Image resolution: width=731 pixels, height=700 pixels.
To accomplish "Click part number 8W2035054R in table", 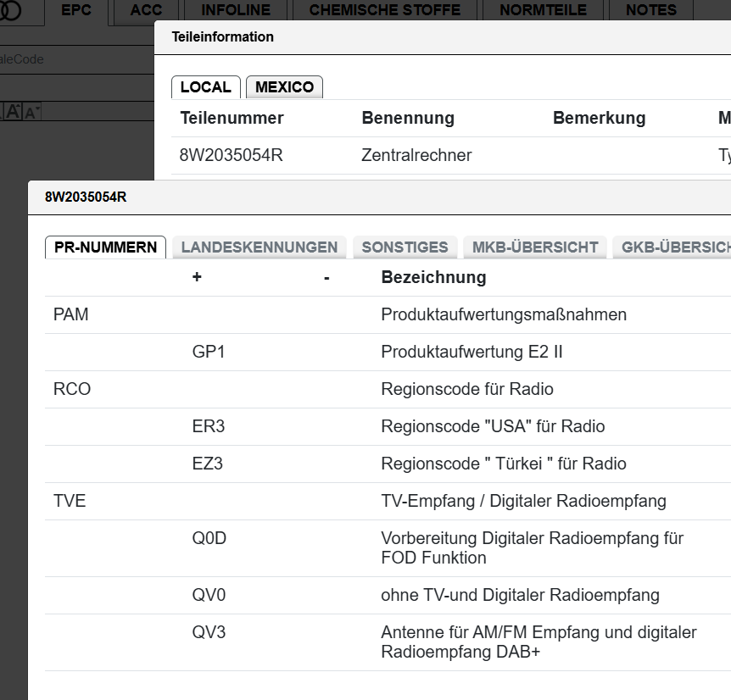I will point(232,155).
